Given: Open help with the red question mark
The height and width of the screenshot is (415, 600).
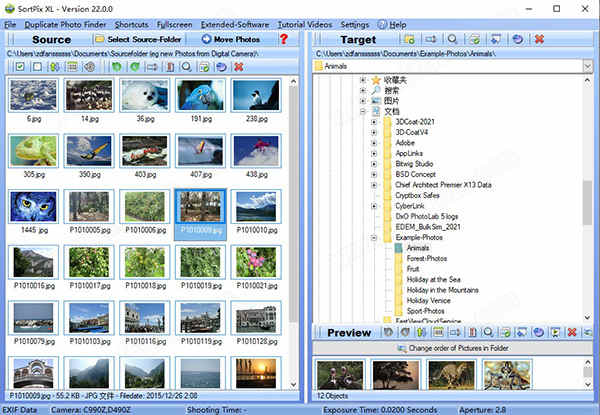Looking at the screenshot, I should coord(284,39).
